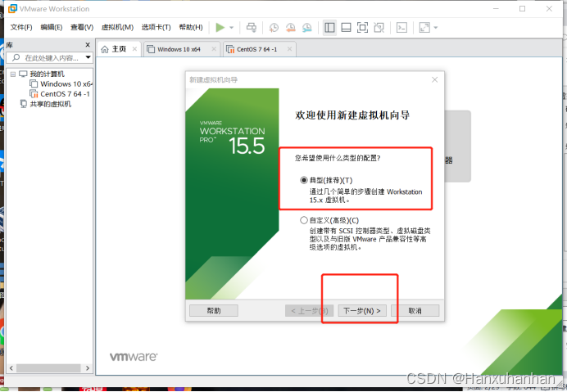This screenshot has height=392, width=567.
Task: Click the 帮助 button in wizard
Action: pyautogui.click(x=214, y=311)
